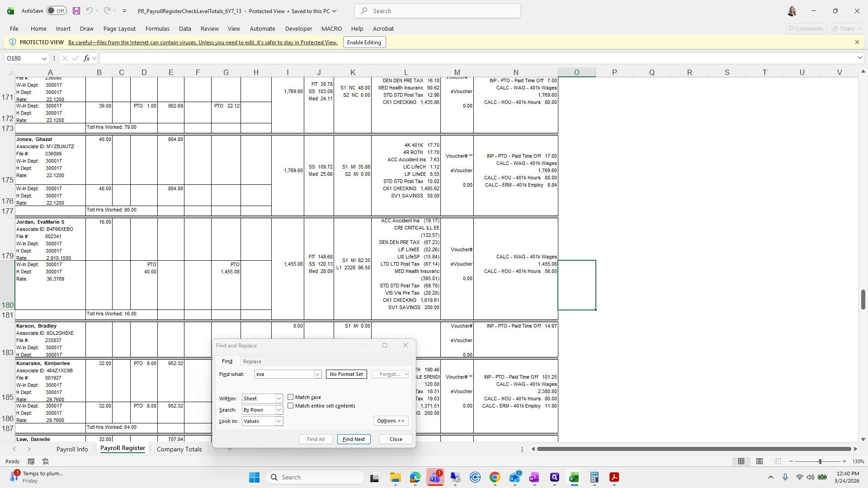The image size is (868, 488).
Task: Click the Find what input field
Action: tap(284, 374)
